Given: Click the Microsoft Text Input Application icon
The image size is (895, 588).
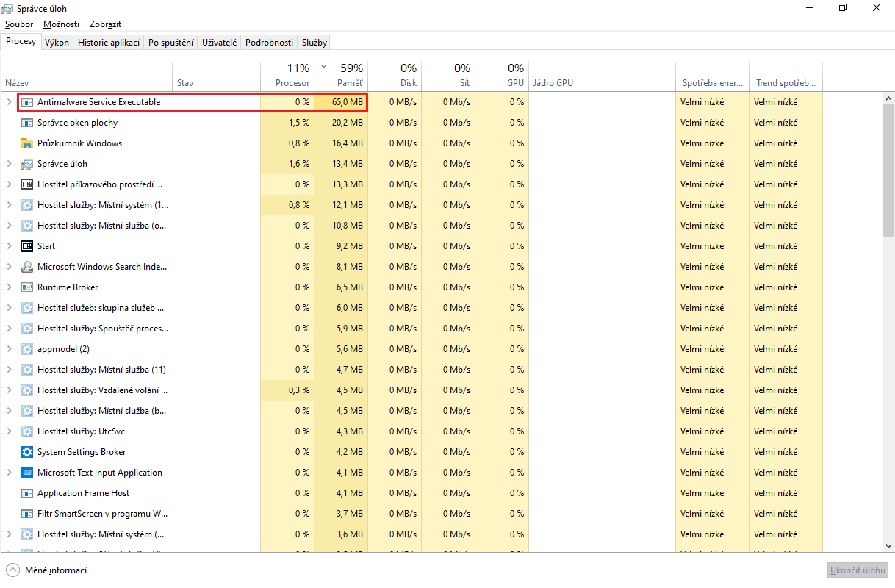Looking at the screenshot, I should point(27,473).
